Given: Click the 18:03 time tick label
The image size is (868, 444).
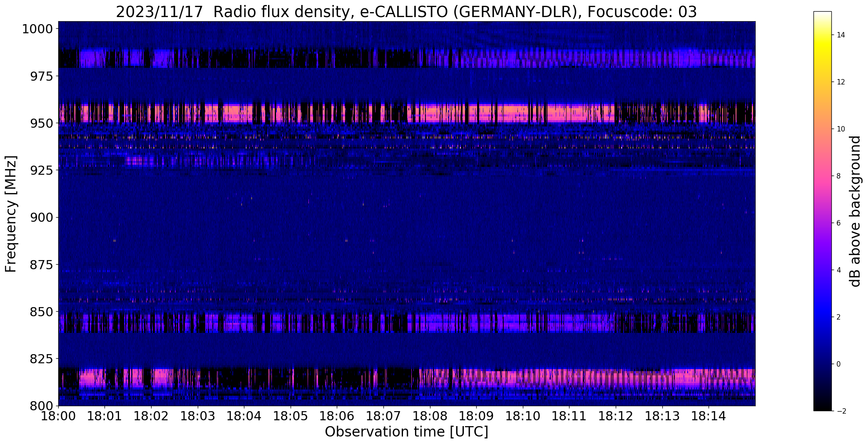Looking at the screenshot, I should (198, 416).
